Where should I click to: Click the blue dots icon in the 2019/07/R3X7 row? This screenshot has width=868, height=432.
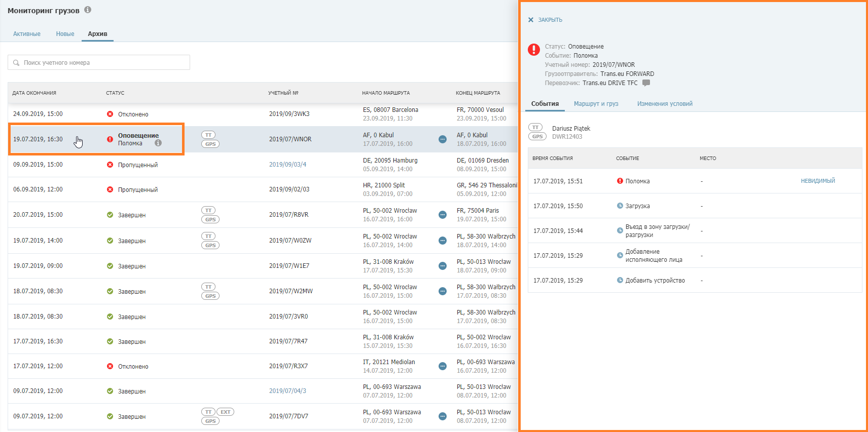pos(443,366)
